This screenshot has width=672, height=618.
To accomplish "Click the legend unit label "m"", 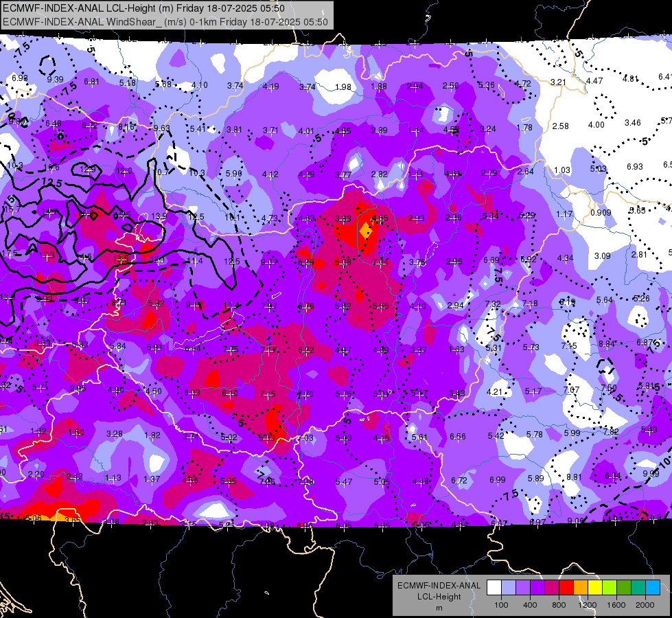I will [439, 608].
